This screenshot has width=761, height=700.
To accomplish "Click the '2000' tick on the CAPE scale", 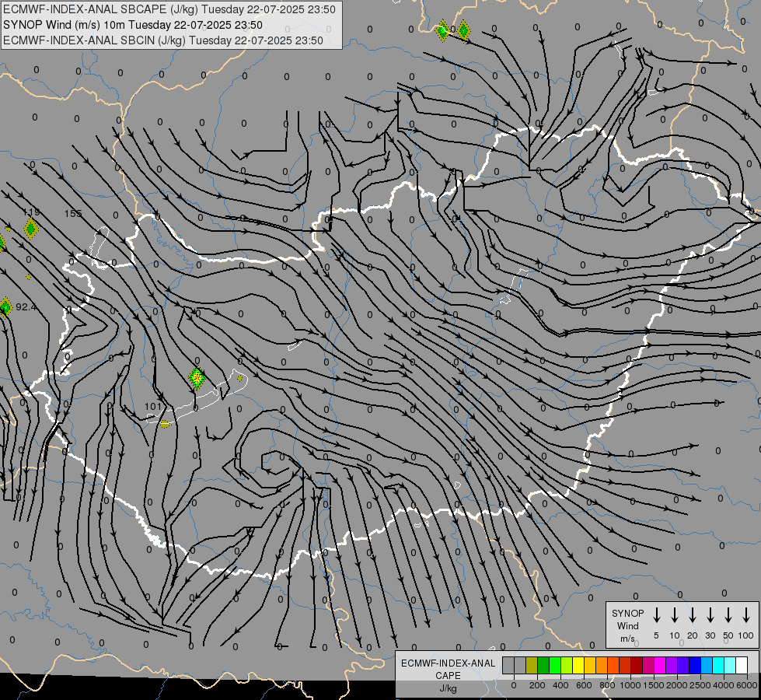I will point(677,685).
